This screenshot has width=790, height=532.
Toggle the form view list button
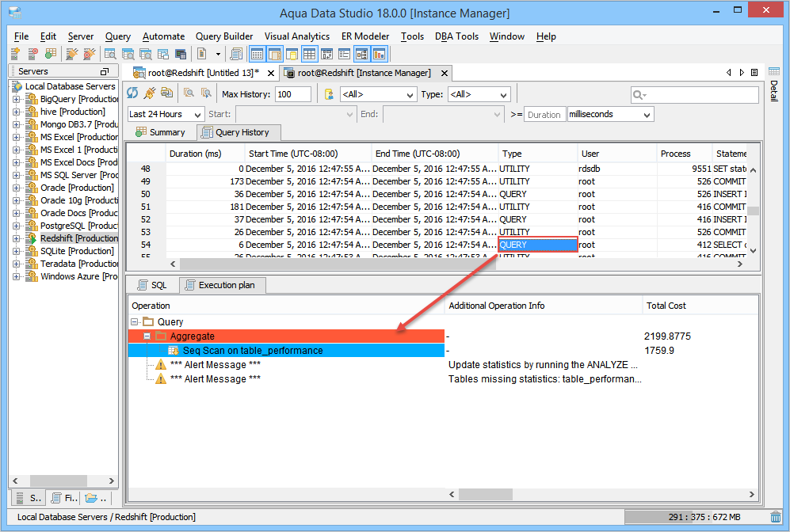click(x=344, y=54)
